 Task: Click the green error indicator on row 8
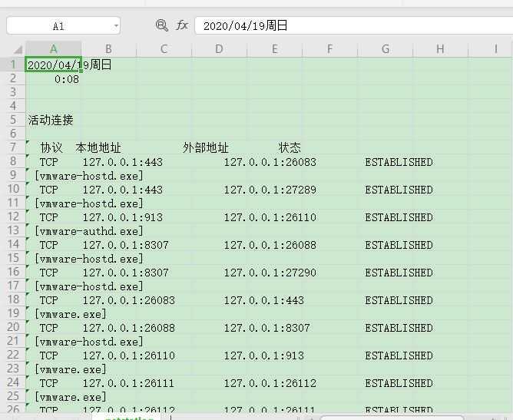coord(28,156)
